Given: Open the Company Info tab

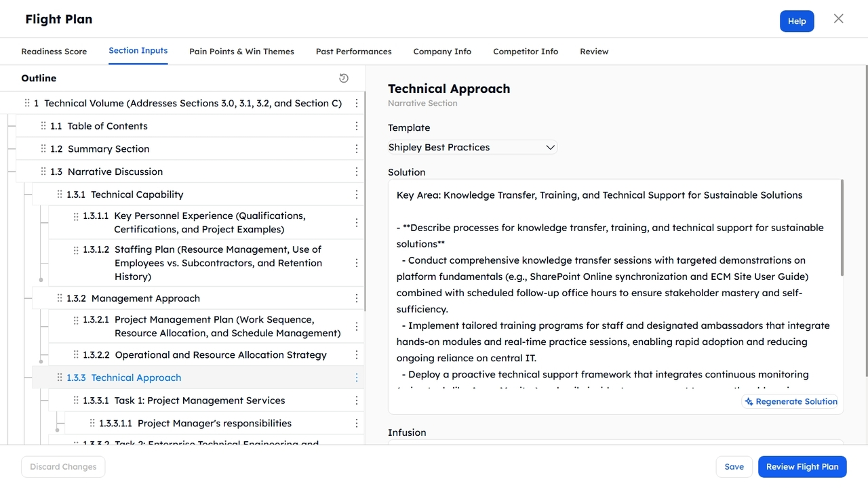Looking at the screenshot, I should coord(442,52).
